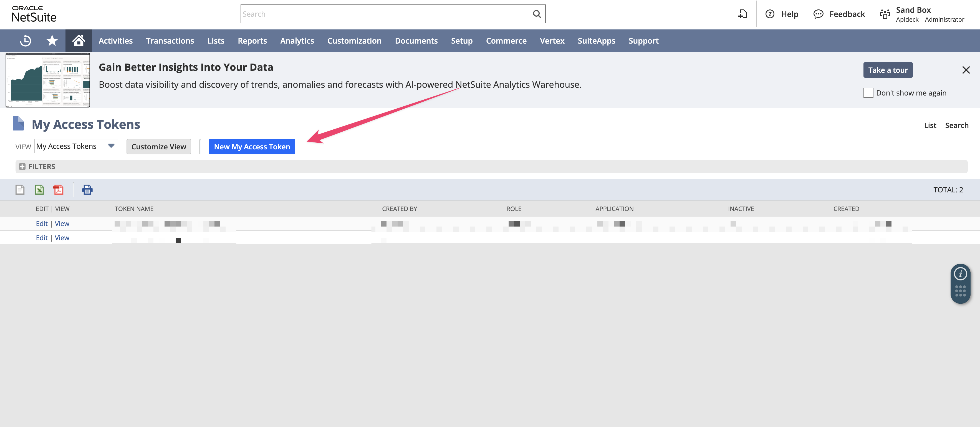Check Don't show me again
The height and width of the screenshot is (427, 980).
[x=868, y=93]
